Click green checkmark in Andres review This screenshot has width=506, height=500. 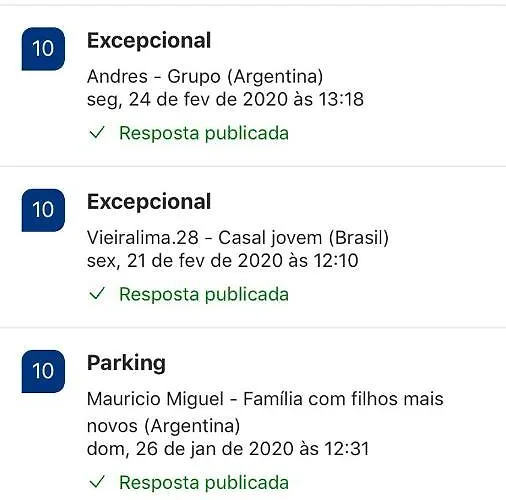[97, 133]
